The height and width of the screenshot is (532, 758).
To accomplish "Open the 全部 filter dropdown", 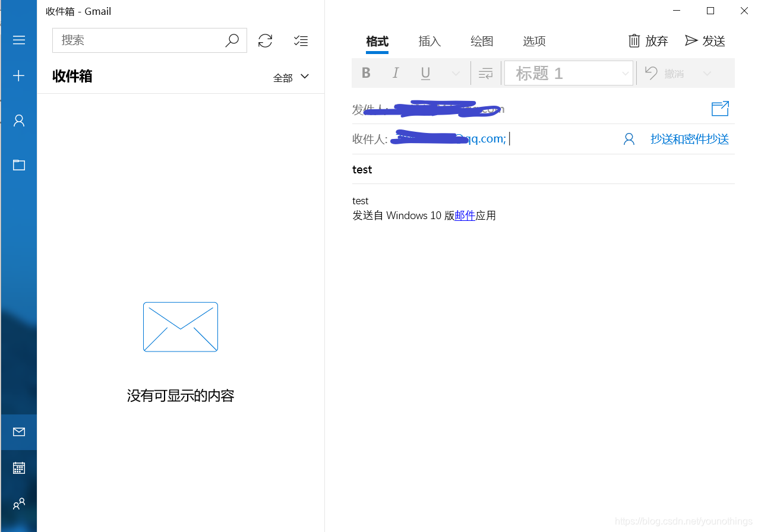I will click(291, 77).
